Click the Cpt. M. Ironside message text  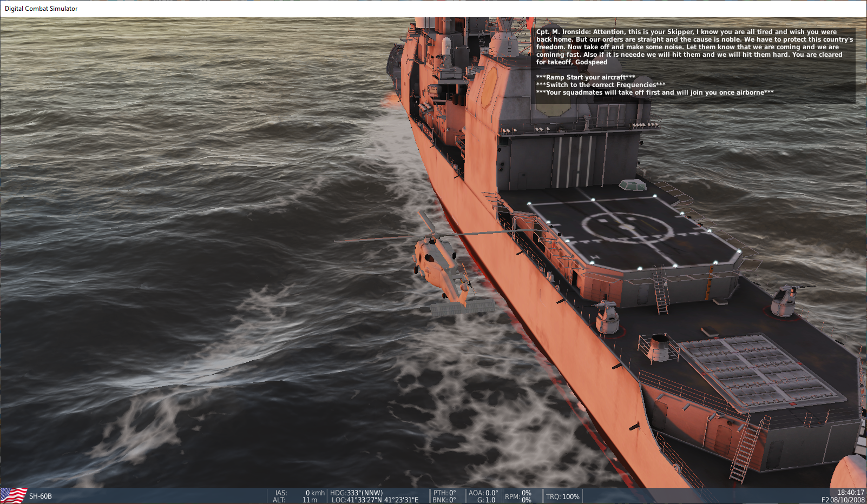click(x=694, y=47)
